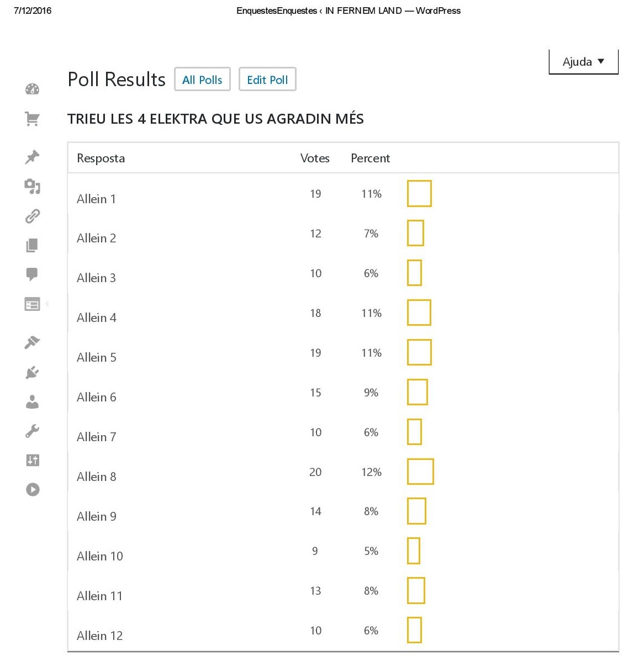Screen dimensions: 639x672
Task: Open the shopping cart icon in sidebar
Action: point(33,119)
